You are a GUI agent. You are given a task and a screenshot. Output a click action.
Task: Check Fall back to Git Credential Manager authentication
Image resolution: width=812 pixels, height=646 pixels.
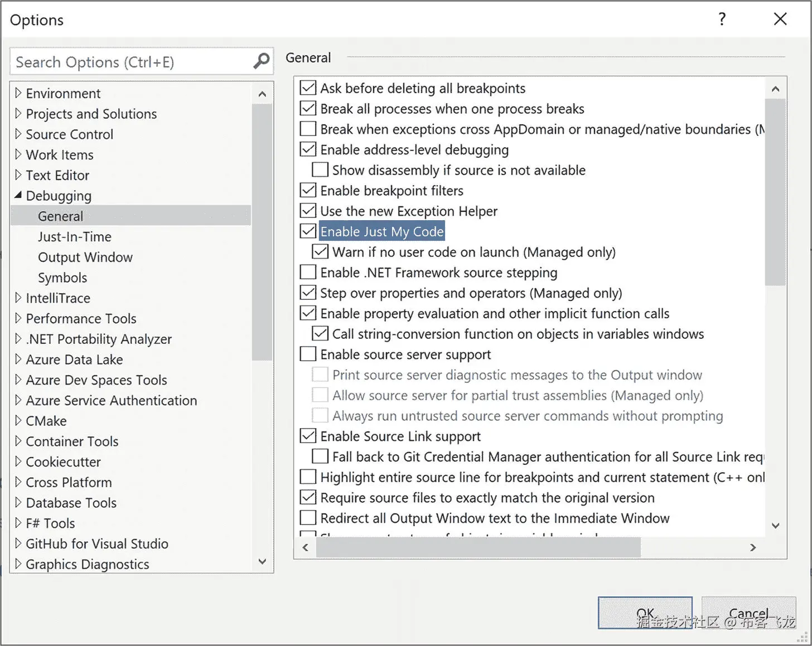[320, 456]
